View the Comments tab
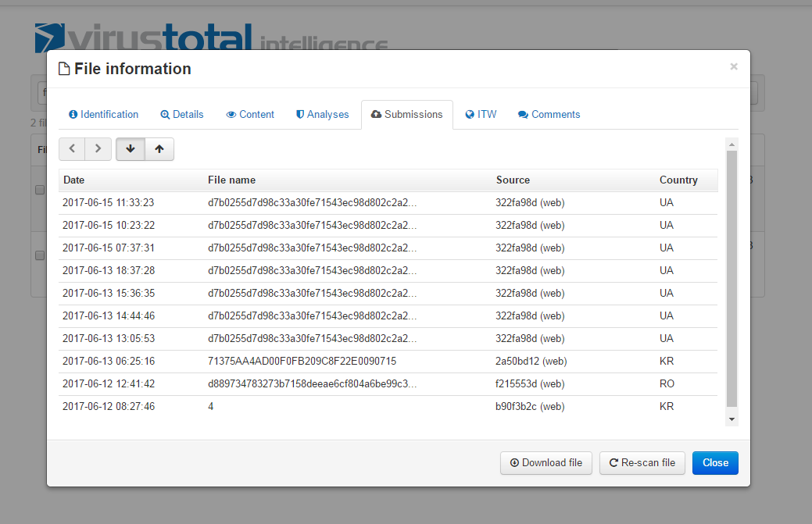The image size is (812, 524). coord(549,115)
